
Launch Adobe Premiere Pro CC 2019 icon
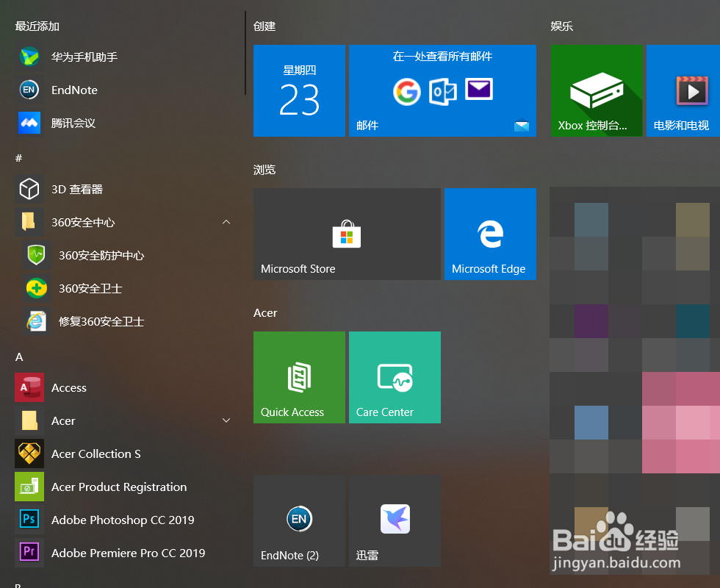(x=29, y=553)
